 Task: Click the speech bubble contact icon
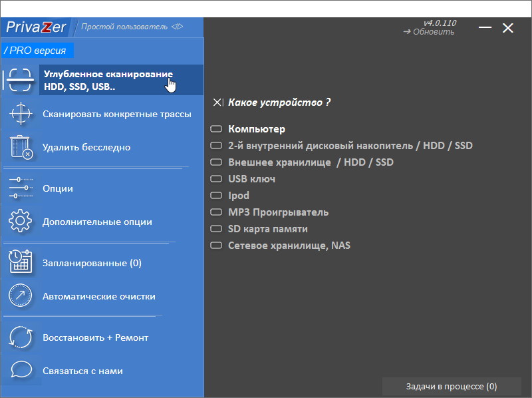[21, 369]
